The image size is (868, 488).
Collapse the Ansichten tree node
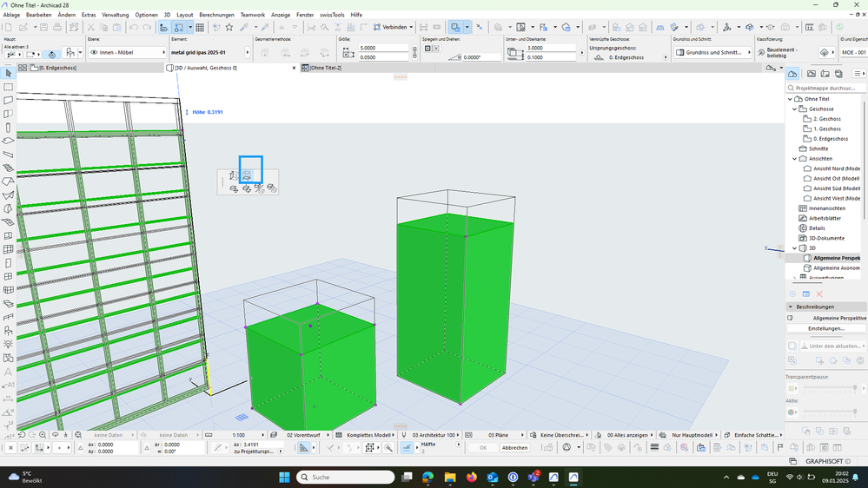(x=794, y=159)
